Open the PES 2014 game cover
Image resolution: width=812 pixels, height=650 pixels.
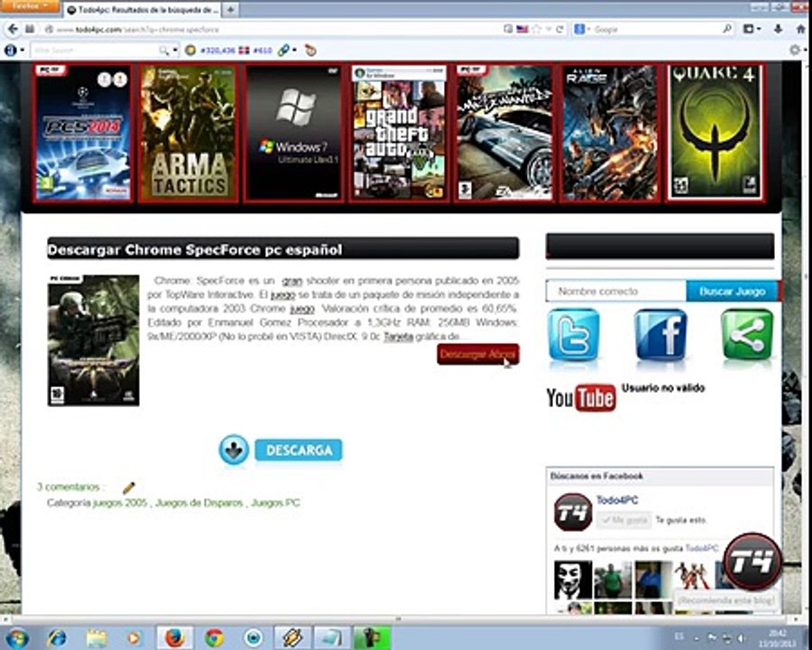coord(83,133)
